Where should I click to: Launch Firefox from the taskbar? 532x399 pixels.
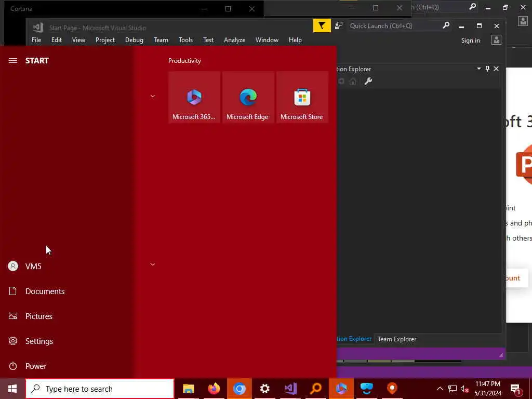point(214,389)
